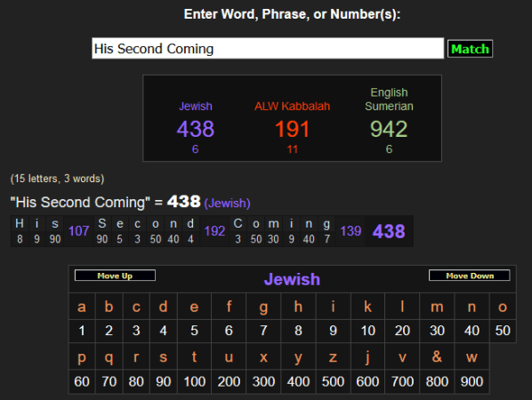The width and height of the screenshot is (532, 400).
Task: Click letter t in the Jewish cipher table
Action: 194,357
